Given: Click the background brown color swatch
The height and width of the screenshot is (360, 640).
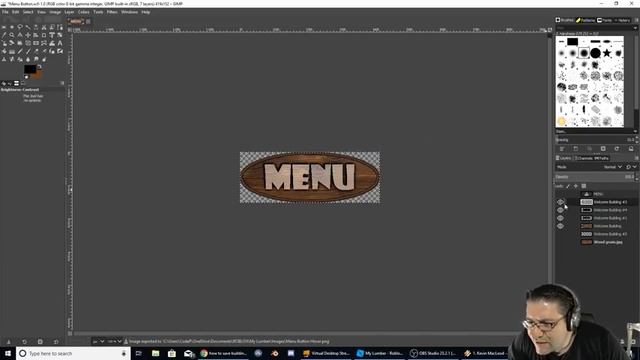Looking at the screenshot, I should click(x=38, y=74).
